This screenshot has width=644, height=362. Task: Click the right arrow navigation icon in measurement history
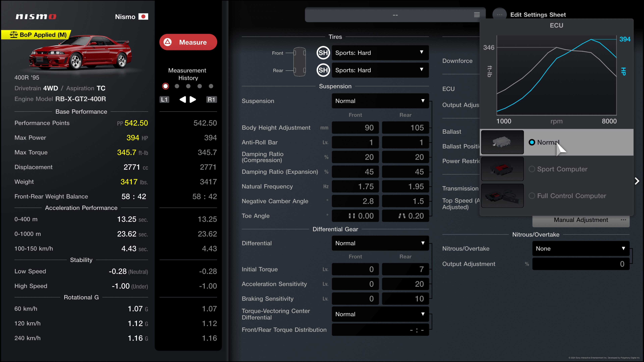click(193, 99)
